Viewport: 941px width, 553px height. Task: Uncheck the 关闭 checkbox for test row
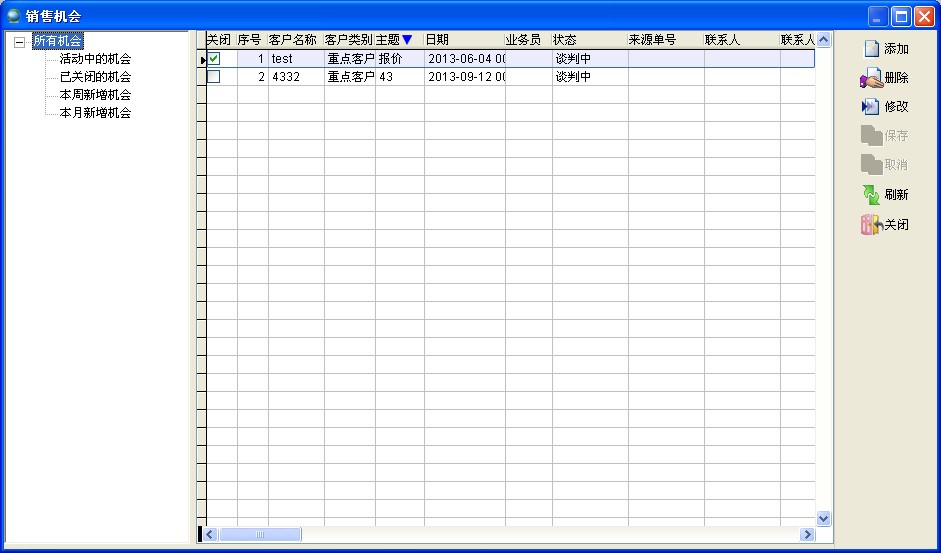click(214, 59)
